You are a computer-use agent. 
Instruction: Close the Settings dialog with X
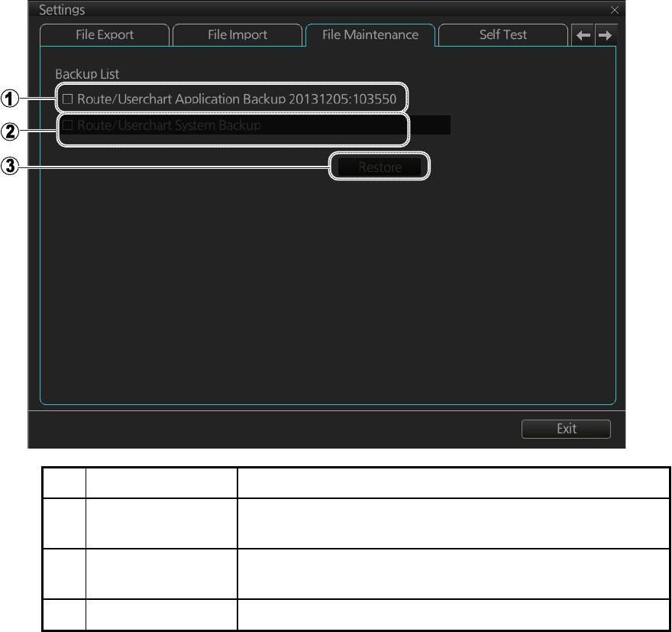click(x=614, y=10)
